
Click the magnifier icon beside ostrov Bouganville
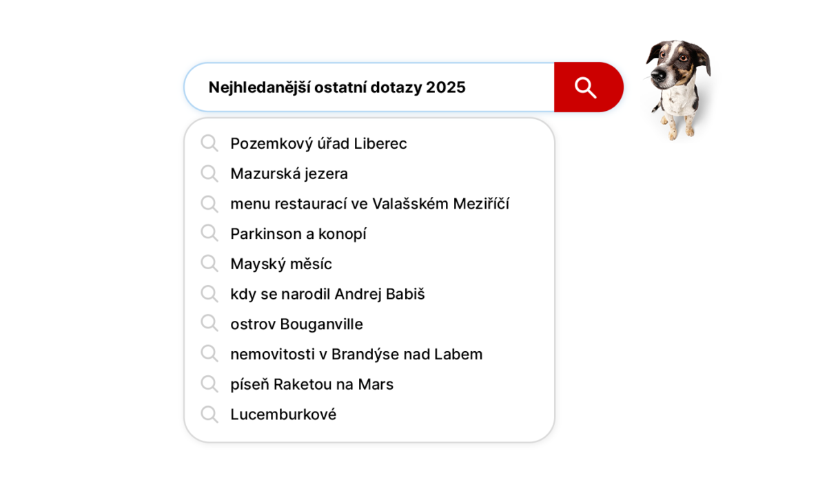coord(210,324)
